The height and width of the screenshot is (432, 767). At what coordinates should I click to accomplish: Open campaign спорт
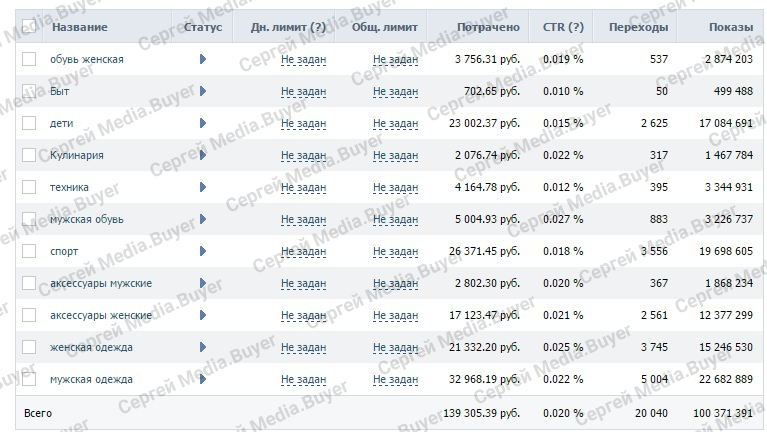64,251
